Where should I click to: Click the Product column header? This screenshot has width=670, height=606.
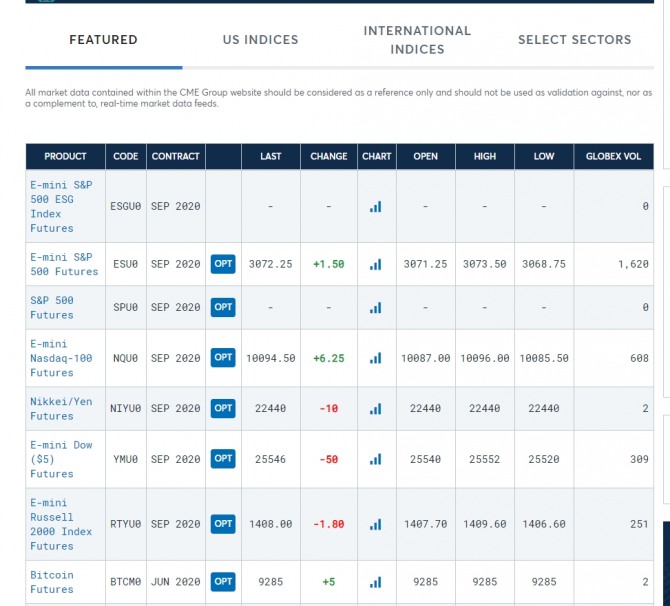65,156
